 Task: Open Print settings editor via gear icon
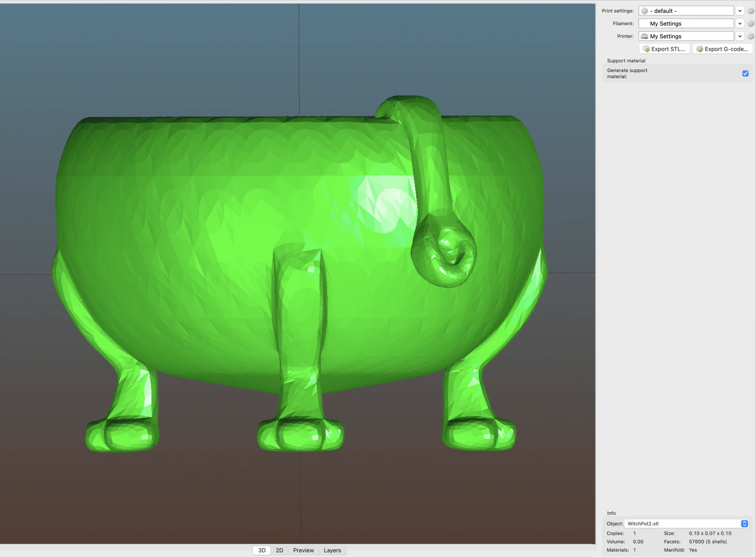tap(750, 11)
